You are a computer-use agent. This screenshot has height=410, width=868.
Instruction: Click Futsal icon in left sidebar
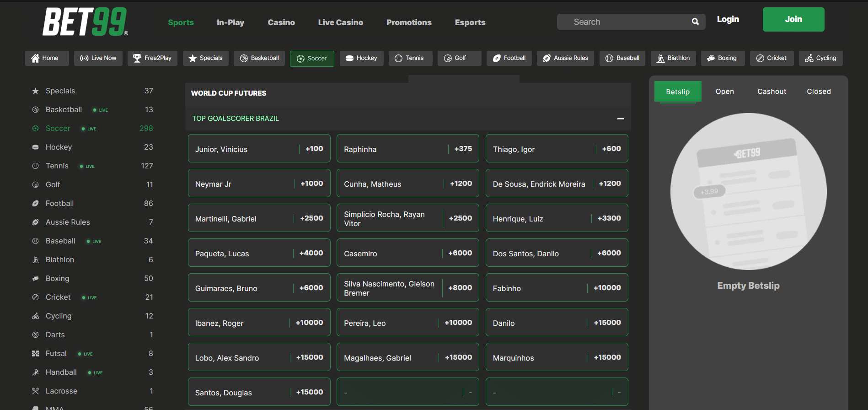click(35, 354)
